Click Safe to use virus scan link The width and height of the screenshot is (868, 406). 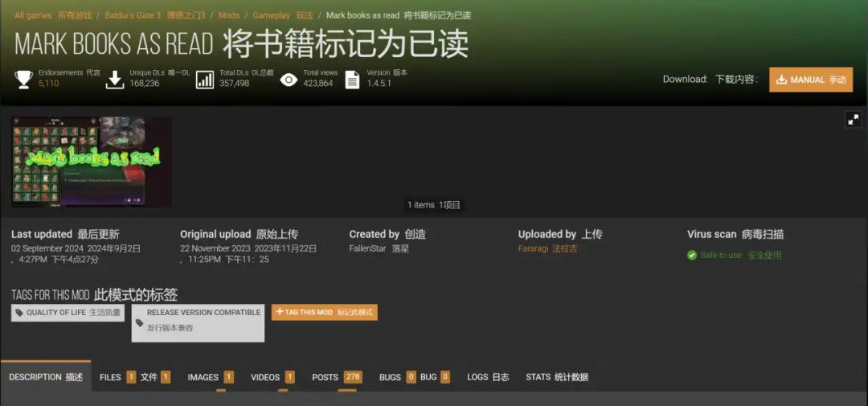coord(741,256)
